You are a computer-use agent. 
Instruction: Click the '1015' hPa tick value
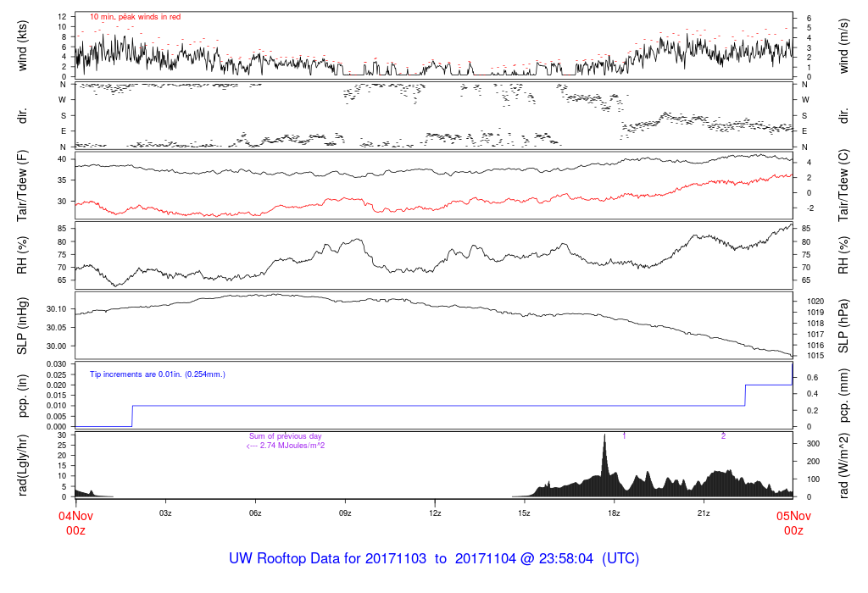[815, 357]
